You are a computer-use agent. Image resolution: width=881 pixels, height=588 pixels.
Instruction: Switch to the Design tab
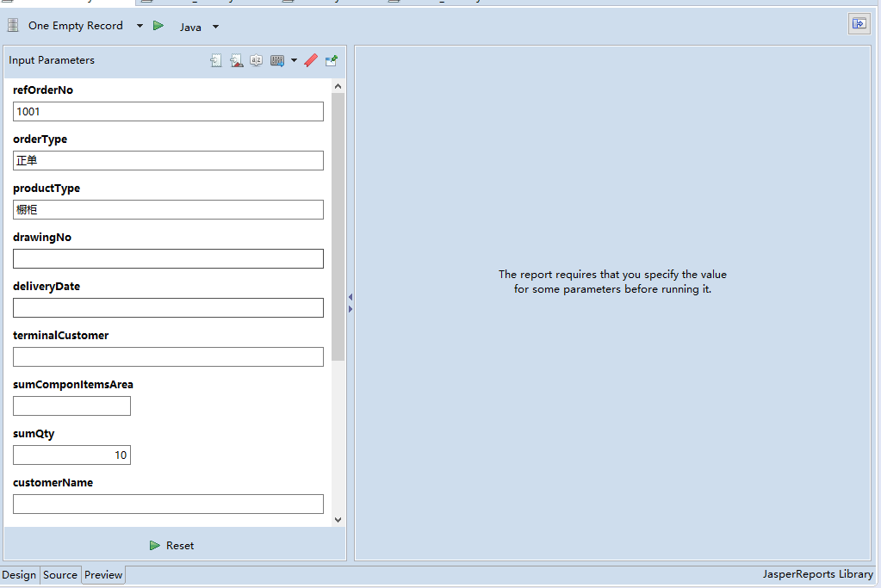[x=19, y=575]
